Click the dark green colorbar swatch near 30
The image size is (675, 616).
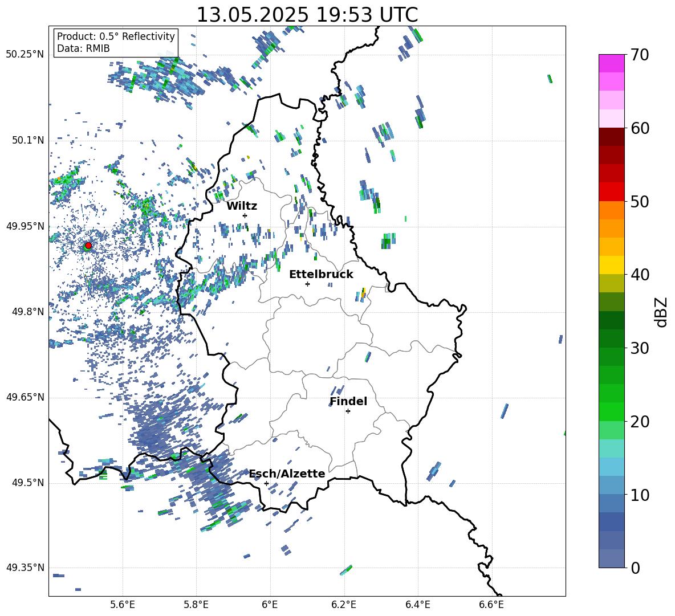click(x=611, y=338)
